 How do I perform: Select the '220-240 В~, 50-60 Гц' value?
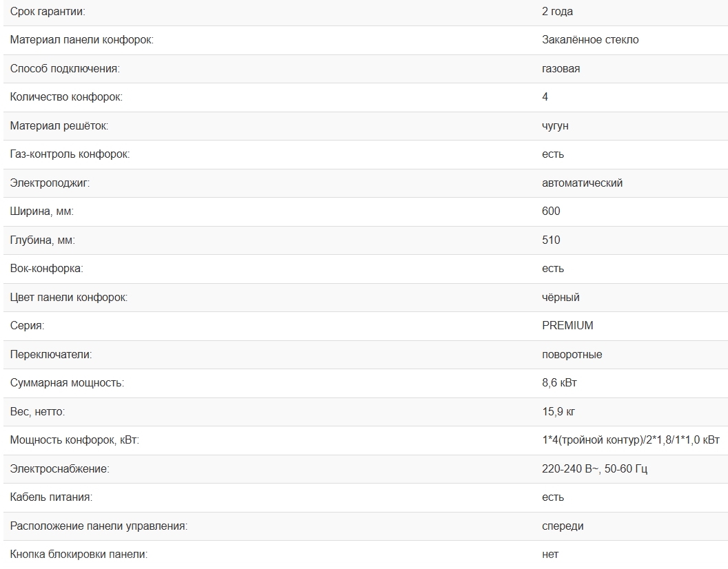[x=594, y=469]
